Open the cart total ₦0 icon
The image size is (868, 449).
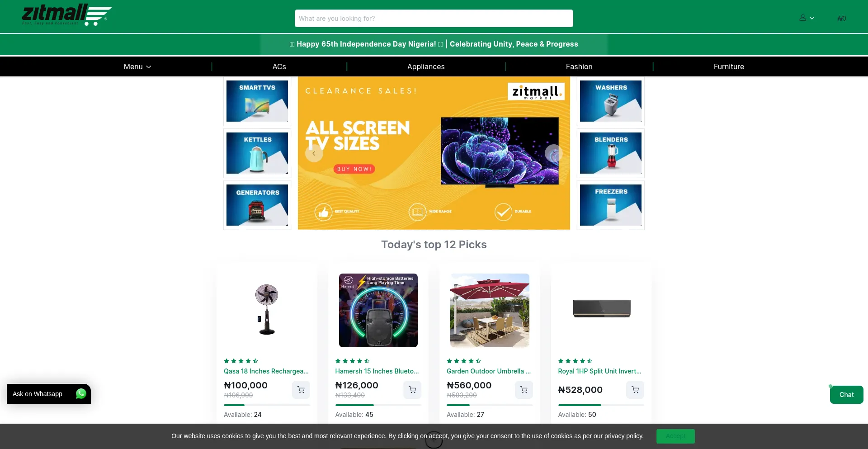(x=841, y=19)
